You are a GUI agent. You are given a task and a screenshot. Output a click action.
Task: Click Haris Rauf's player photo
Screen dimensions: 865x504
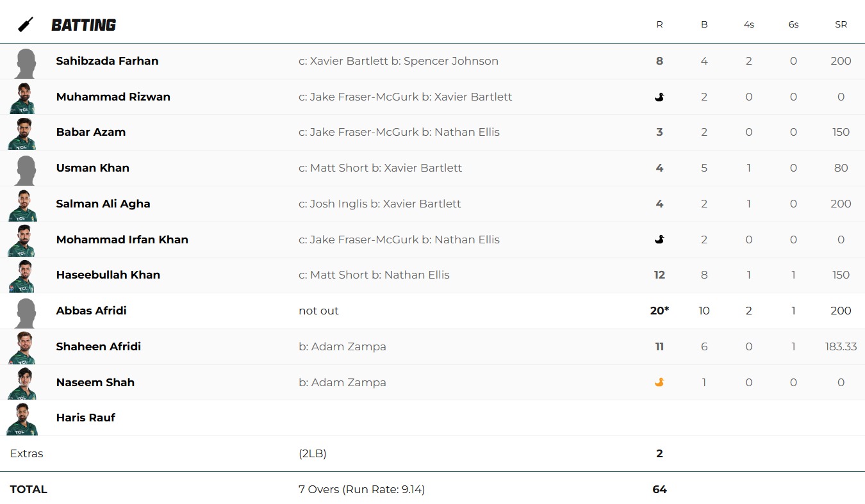click(24, 419)
